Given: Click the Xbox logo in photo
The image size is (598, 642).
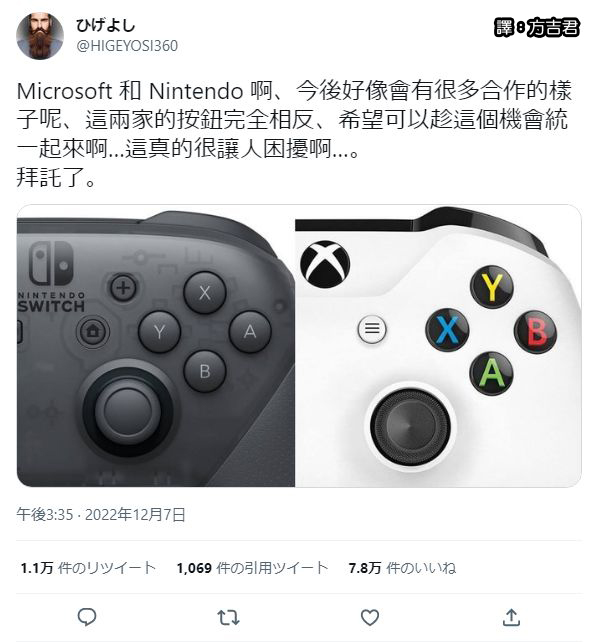Looking at the screenshot, I should pyautogui.click(x=325, y=264).
